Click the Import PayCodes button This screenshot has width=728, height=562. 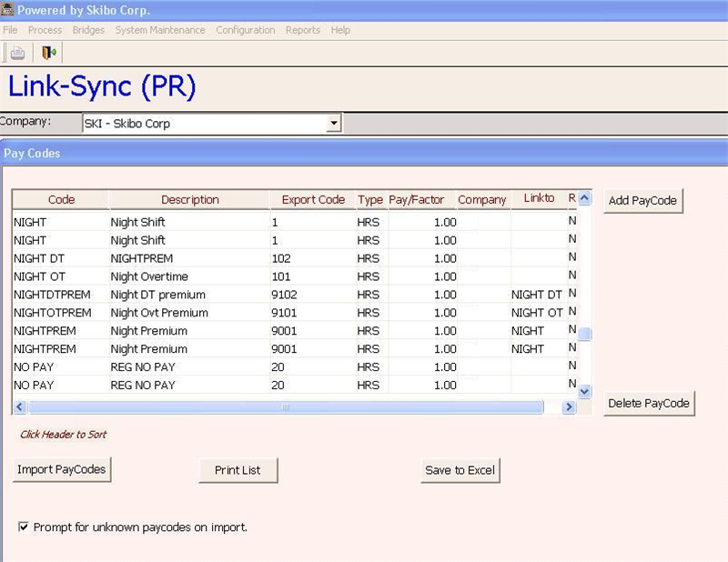coord(62,469)
